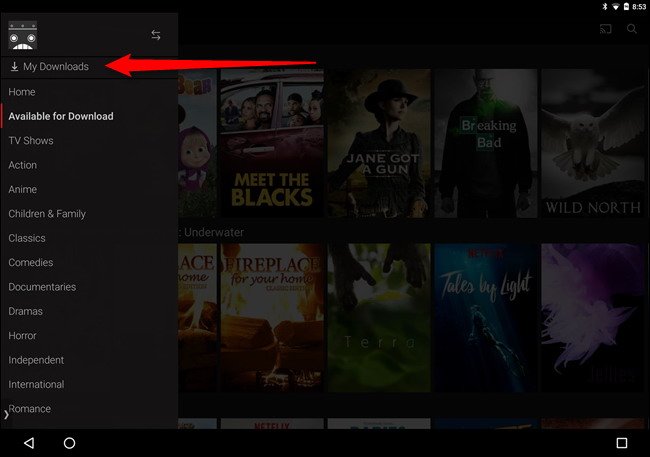Image resolution: width=650 pixels, height=457 pixels.
Task: Expand the side chevron arrow at bottom left
Action: (6, 414)
